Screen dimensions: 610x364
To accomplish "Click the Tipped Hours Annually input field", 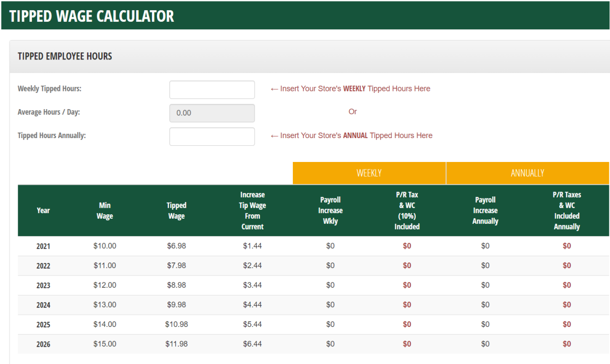I will click(211, 137).
